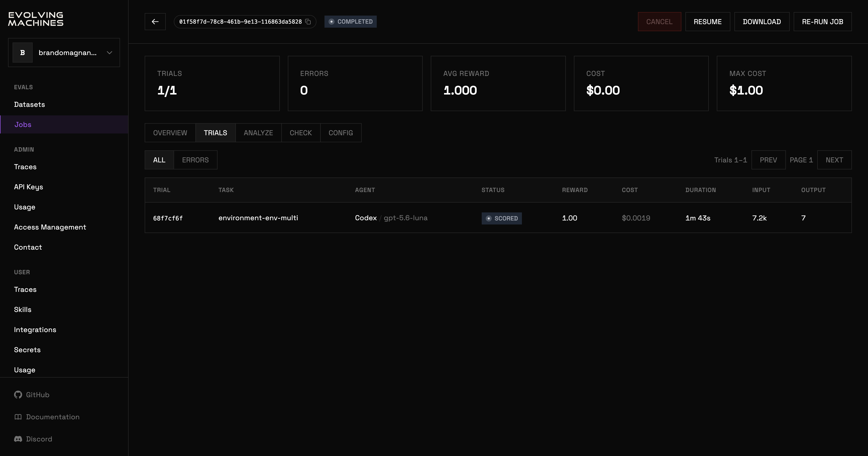Screen dimensions: 868x456
Task: Switch to the Overview tab
Action: (x=170, y=133)
